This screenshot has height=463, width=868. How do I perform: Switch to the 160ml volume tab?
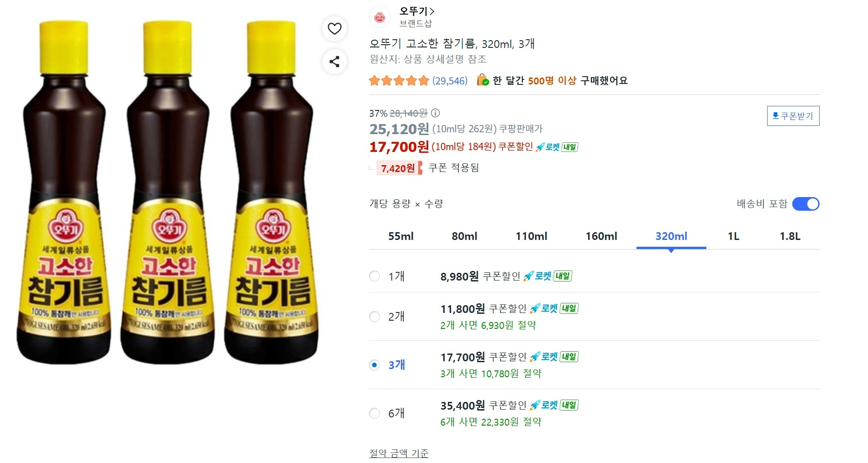click(x=601, y=236)
